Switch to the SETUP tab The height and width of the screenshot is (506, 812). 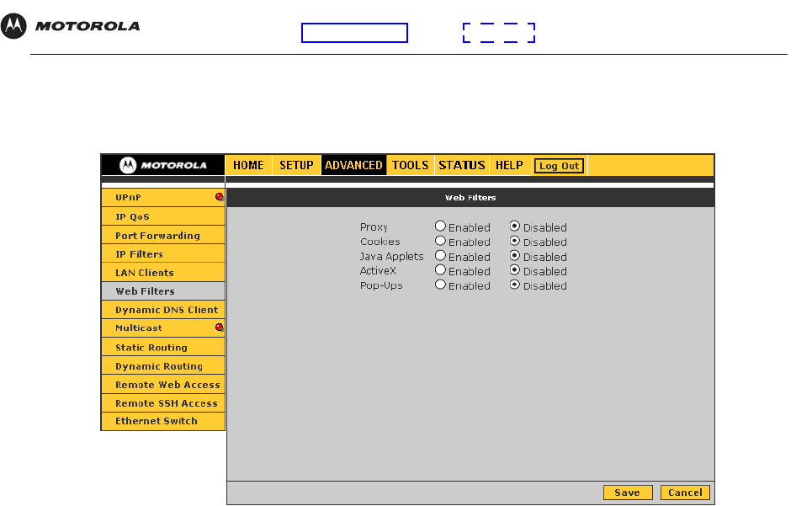coord(297,165)
